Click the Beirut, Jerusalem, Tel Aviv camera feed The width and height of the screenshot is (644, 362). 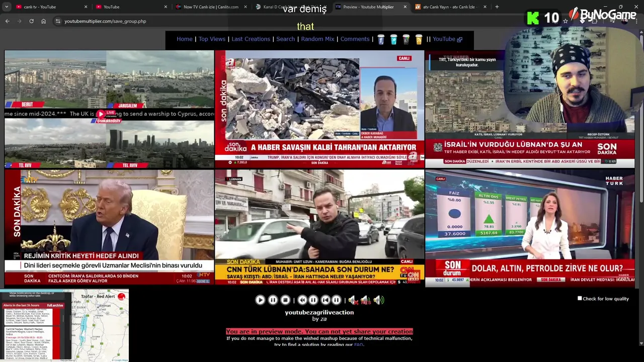[109, 109]
